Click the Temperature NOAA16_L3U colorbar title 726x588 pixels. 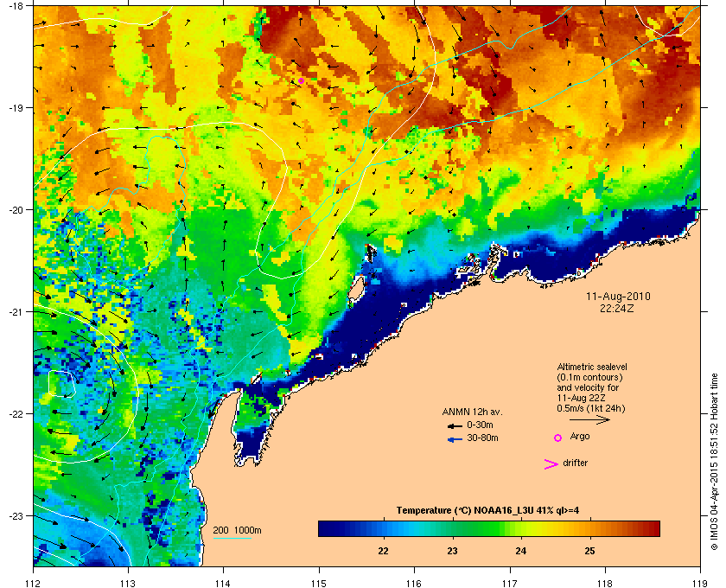(x=487, y=511)
